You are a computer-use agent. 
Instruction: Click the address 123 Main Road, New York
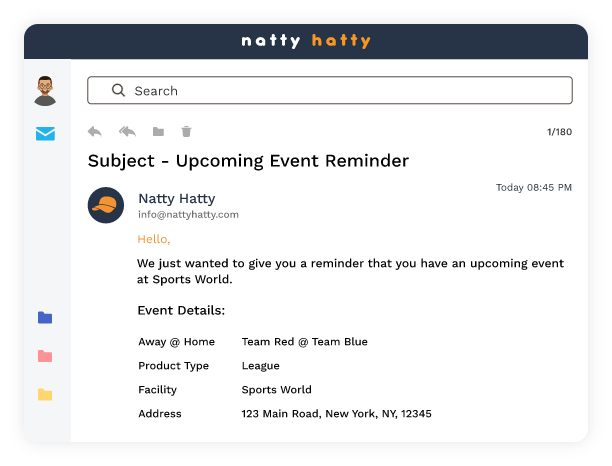(336, 413)
